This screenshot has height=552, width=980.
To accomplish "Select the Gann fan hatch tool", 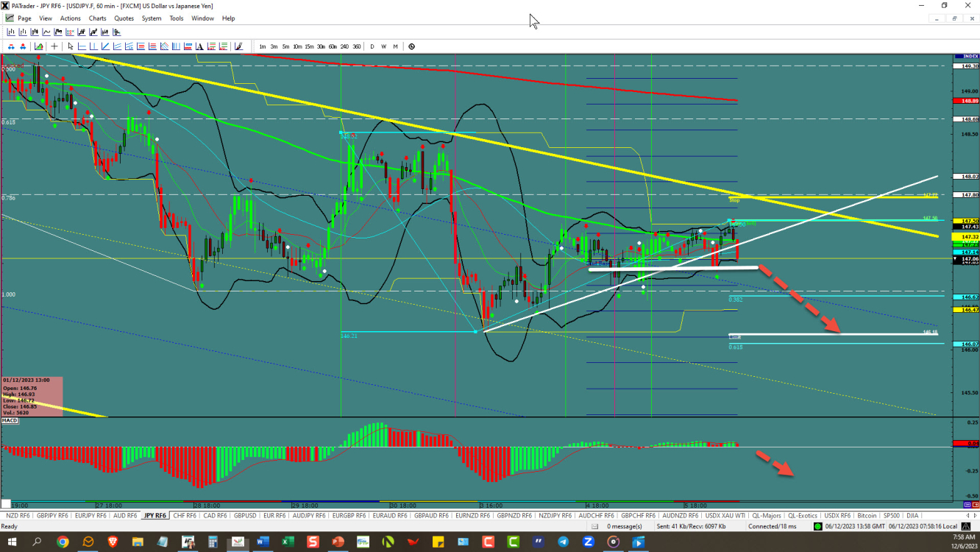I will pos(164,46).
